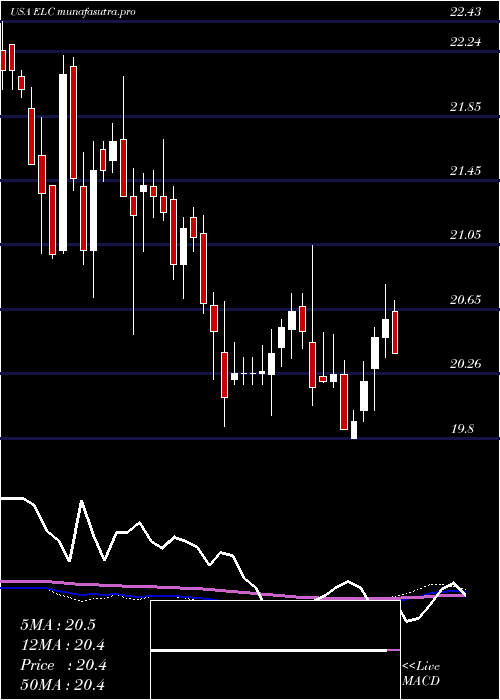500x700 pixels.
Task: Click the 19.8 price level label
Action: click(x=462, y=429)
